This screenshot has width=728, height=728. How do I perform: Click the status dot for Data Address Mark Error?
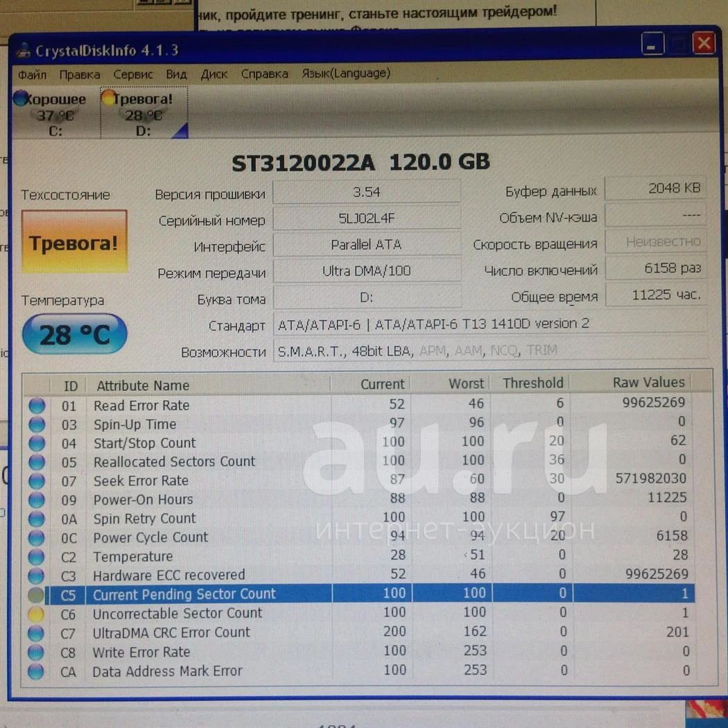[36, 671]
